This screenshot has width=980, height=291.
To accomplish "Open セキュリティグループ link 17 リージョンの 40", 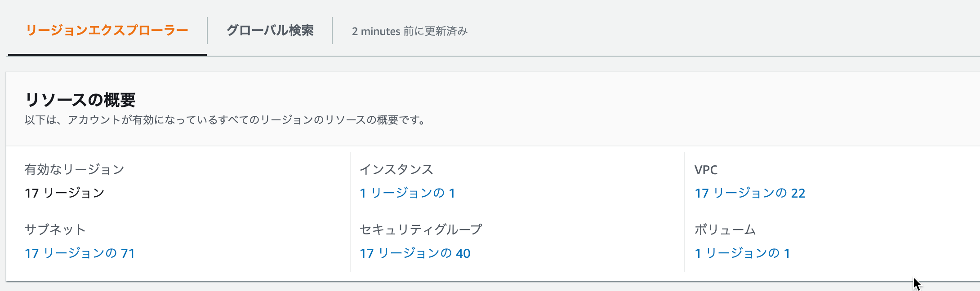I will [x=415, y=253].
